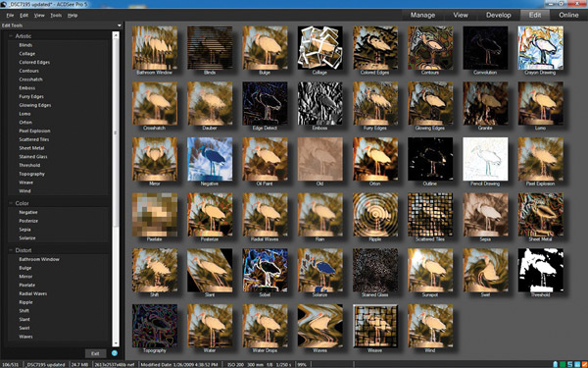Image resolution: width=588 pixels, height=368 pixels.
Task: Select Glowing Edges in the Artistic list
Action: [x=35, y=105]
